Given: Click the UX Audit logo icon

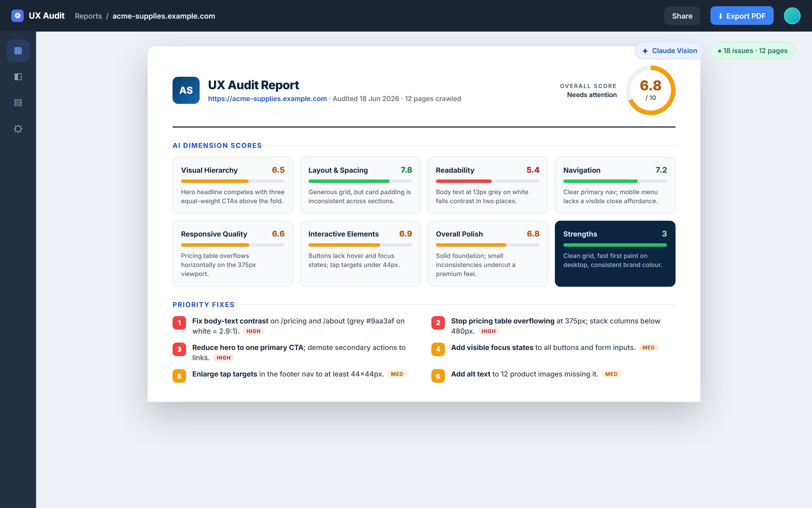Looking at the screenshot, I should coord(17,16).
